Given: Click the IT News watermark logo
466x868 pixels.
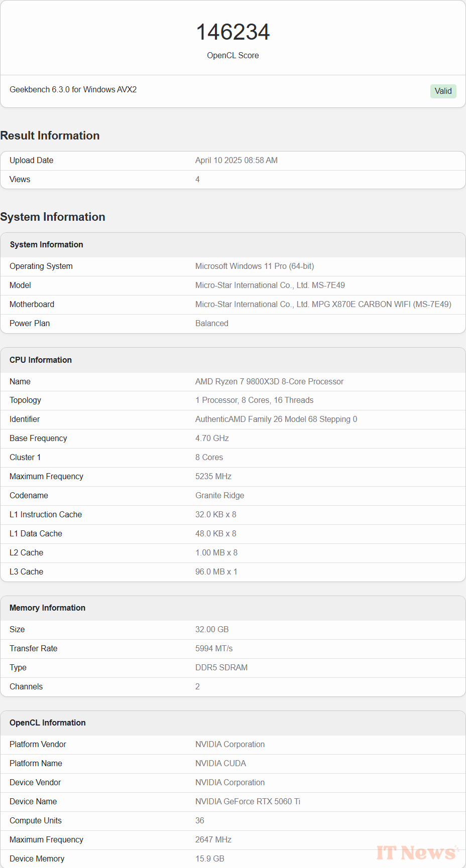Looking at the screenshot, I should [x=417, y=852].
